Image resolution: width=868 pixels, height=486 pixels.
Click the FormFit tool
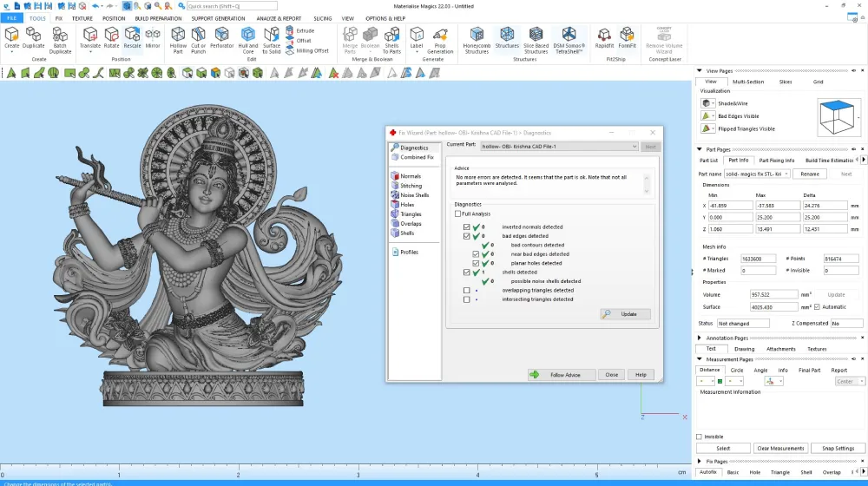point(627,38)
